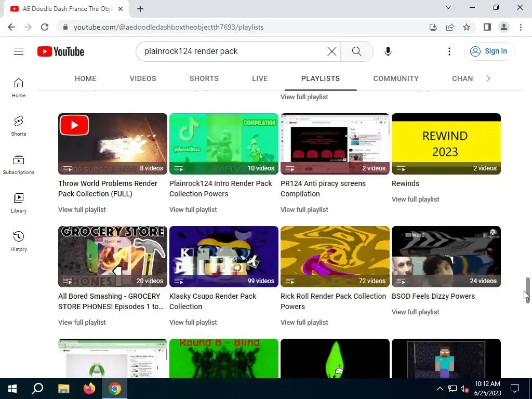Click Rick Roll Render Pack Collection Powers title
The height and width of the screenshot is (399, 532).
333,301
